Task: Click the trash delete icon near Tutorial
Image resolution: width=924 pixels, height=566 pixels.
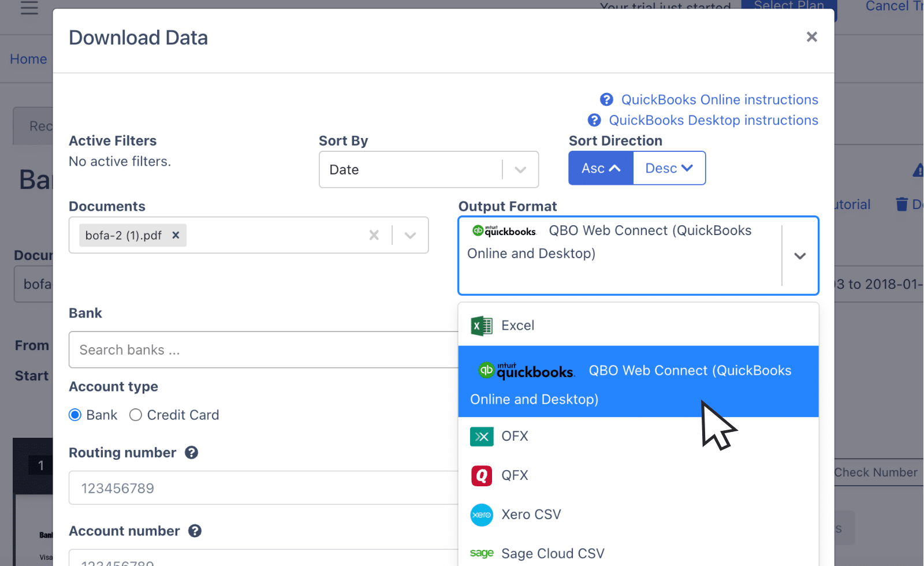Action: (901, 204)
